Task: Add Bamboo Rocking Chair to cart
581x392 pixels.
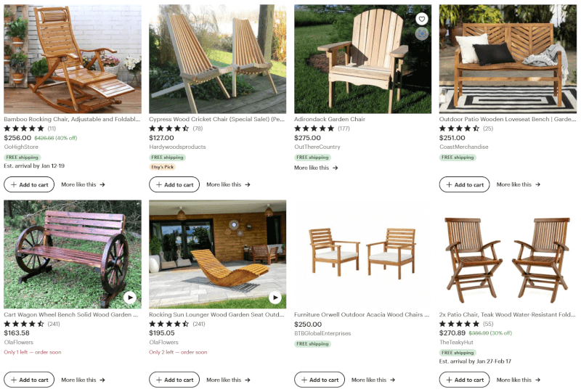Action: [29, 184]
